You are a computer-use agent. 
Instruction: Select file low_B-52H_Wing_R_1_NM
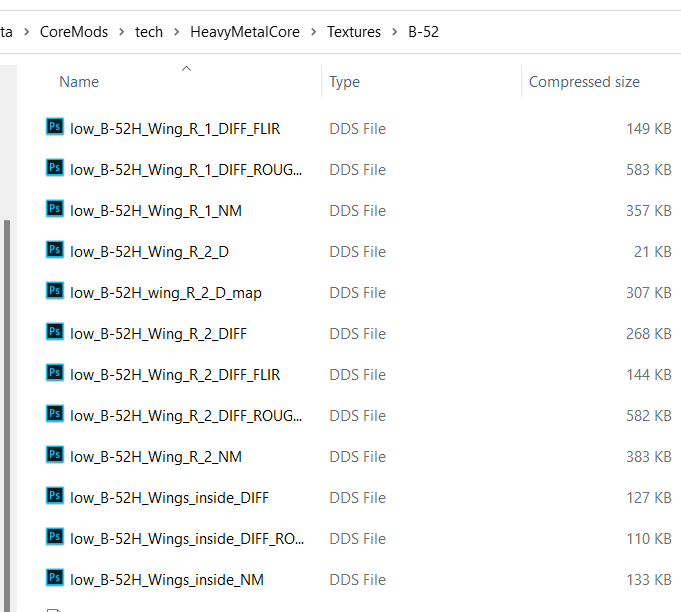(x=156, y=211)
